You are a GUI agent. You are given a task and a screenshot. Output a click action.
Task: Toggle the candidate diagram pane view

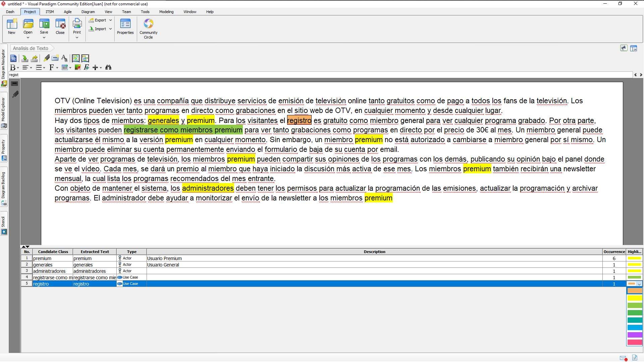[x=85, y=58]
